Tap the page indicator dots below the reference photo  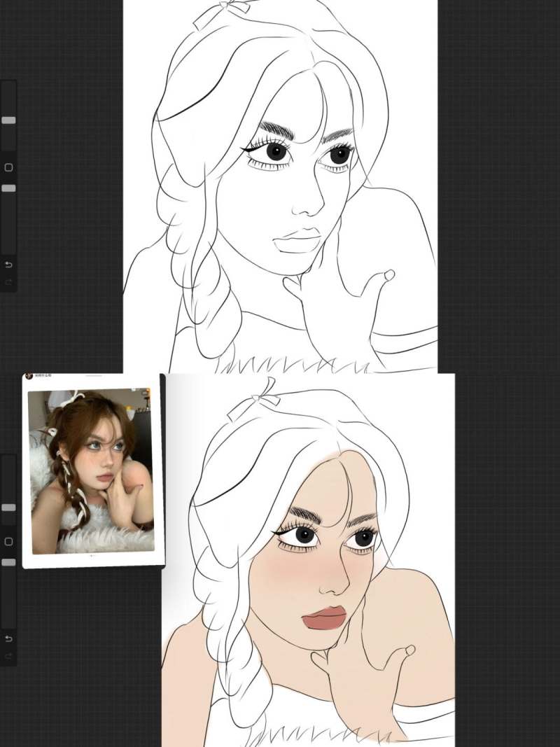tap(93, 556)
